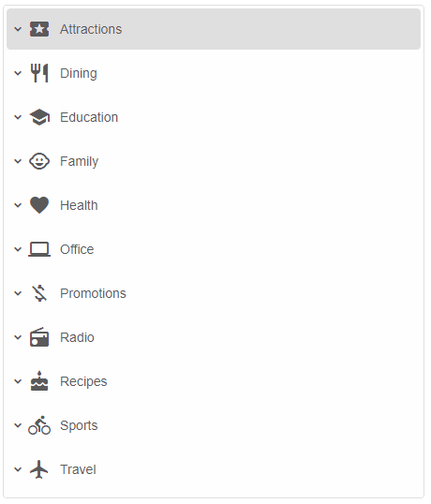Click the Sports cyclist icon
The width and height of the screenshot is (431, 504).
point(39,425)
